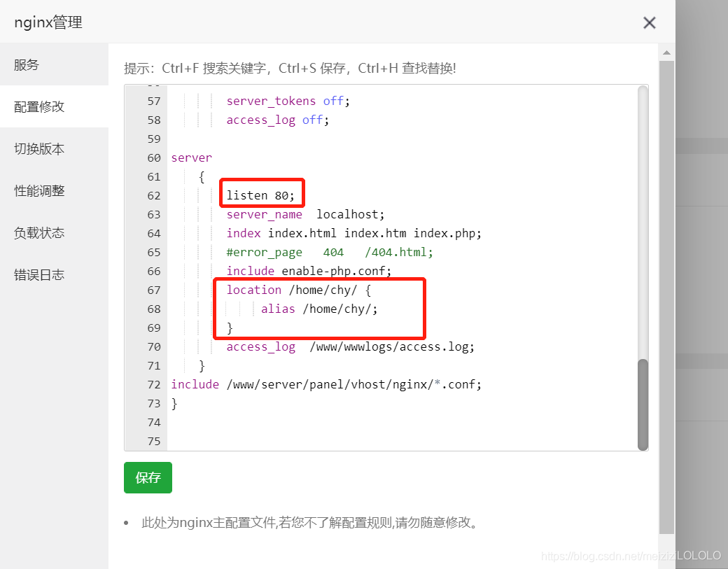Select the 配置修改 tab

[x=54, y=107]
